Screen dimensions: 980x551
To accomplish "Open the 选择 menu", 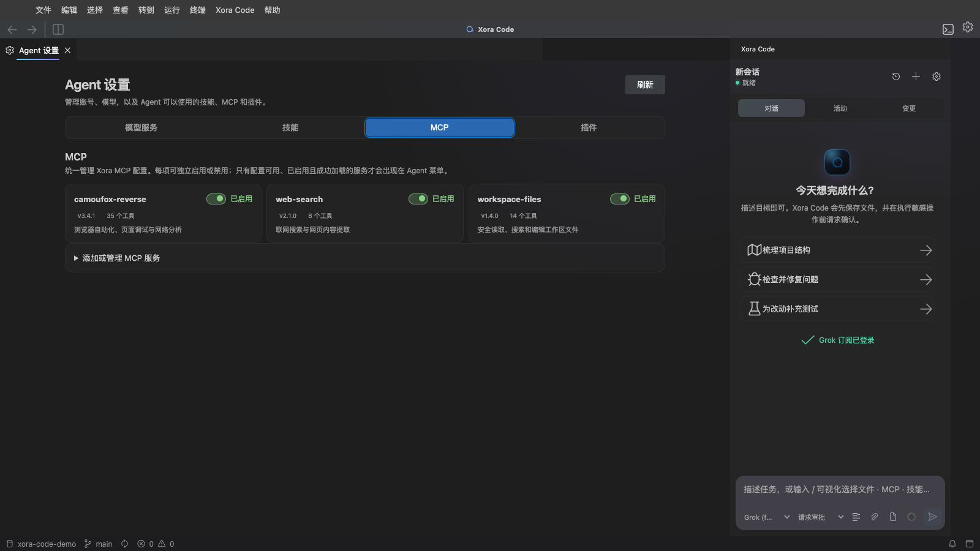I will point(95,10).
